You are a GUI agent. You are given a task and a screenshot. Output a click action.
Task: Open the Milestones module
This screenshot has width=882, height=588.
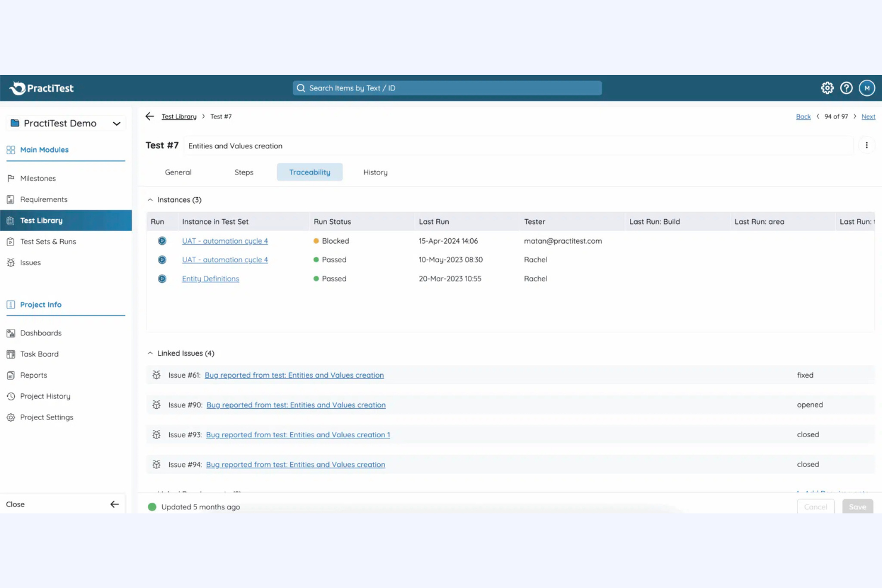pyautogui.click(x=38, y=178)
